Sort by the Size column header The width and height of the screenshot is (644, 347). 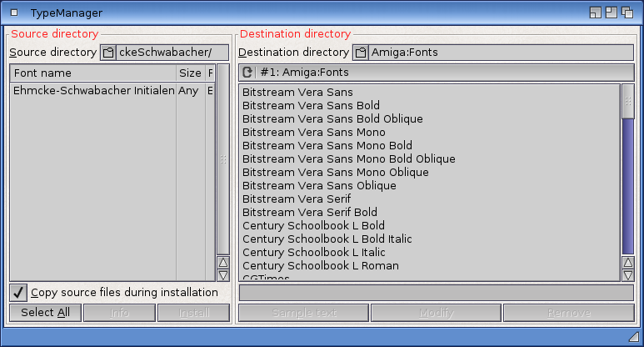pos(189,73)
